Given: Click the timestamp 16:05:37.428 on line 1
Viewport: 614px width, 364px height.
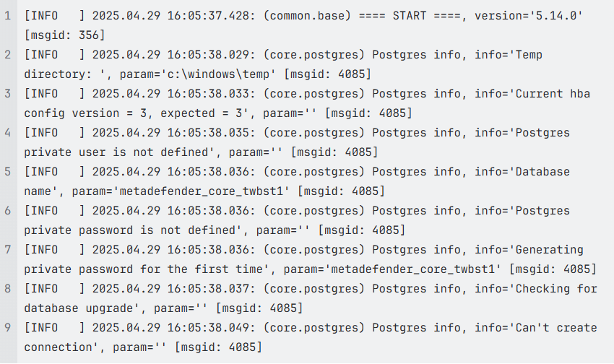Looking at the screenshot, I should point(208,16).
